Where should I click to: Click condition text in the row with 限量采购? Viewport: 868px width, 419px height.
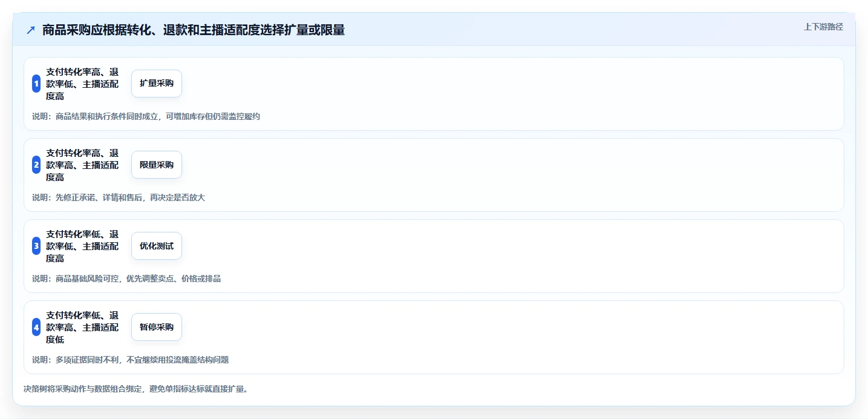click(x=83, y=165)
